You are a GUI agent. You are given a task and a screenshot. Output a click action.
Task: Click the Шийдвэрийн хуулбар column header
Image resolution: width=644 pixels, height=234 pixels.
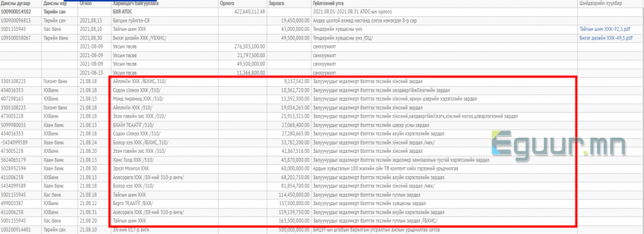pos(599,3)
